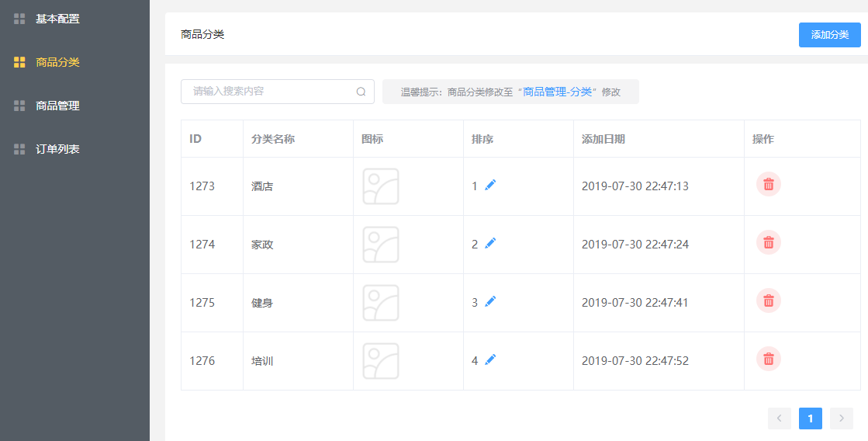Edit sort order of 酒店 row

[490, 185]
